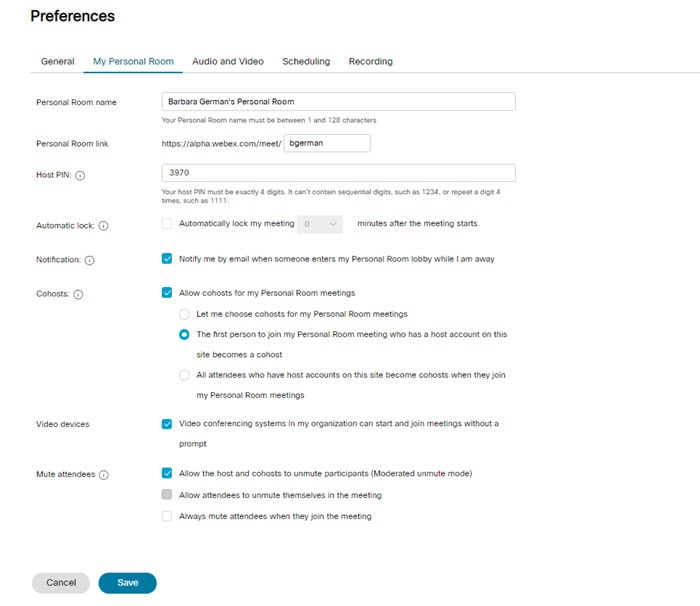Image resolution: width=700 pixels, height=606 pixels.
Task: Select 'Let me choose cohosts' radio option
Action: [184, 314]
